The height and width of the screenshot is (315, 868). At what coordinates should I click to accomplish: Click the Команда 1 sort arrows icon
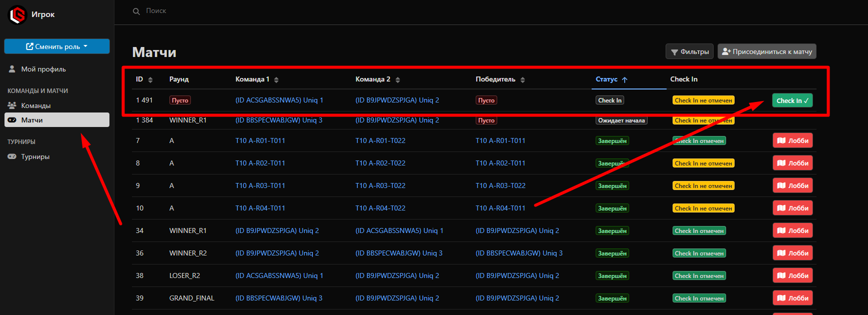276,80
